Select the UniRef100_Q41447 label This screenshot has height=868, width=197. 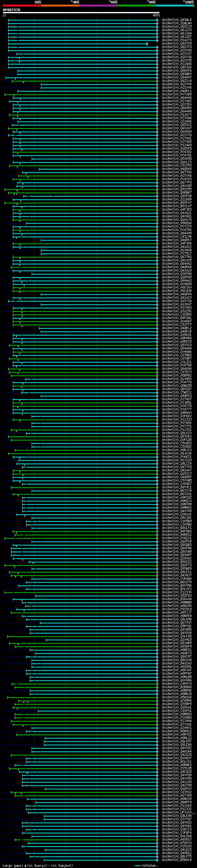pyautogui.click(x=177, y=470)
